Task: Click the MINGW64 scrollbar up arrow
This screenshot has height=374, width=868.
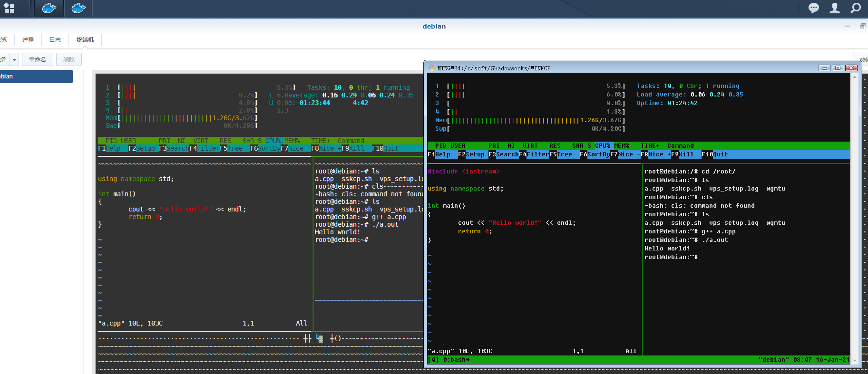Action: coord(855,77)
